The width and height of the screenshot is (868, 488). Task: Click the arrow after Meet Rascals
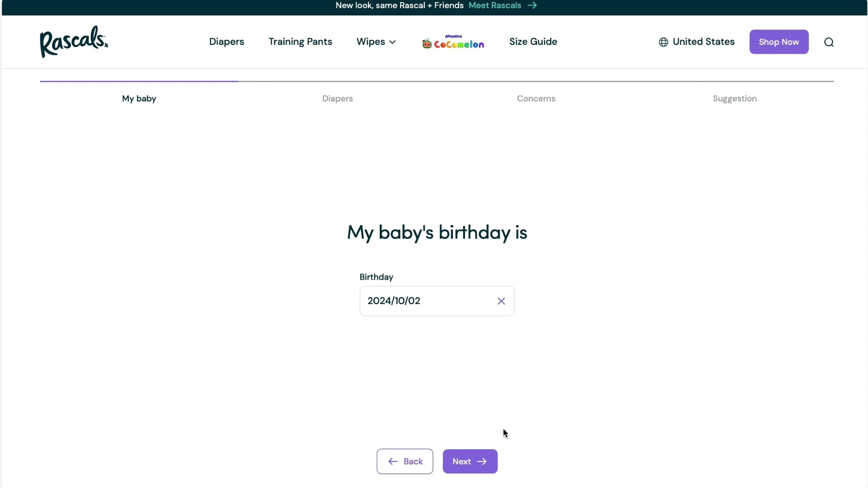532,6
